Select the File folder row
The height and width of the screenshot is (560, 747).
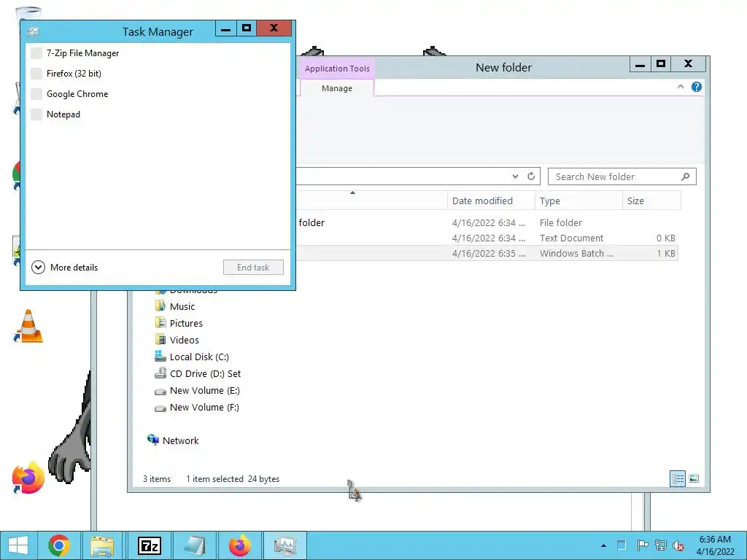click(x=486, y=222)
